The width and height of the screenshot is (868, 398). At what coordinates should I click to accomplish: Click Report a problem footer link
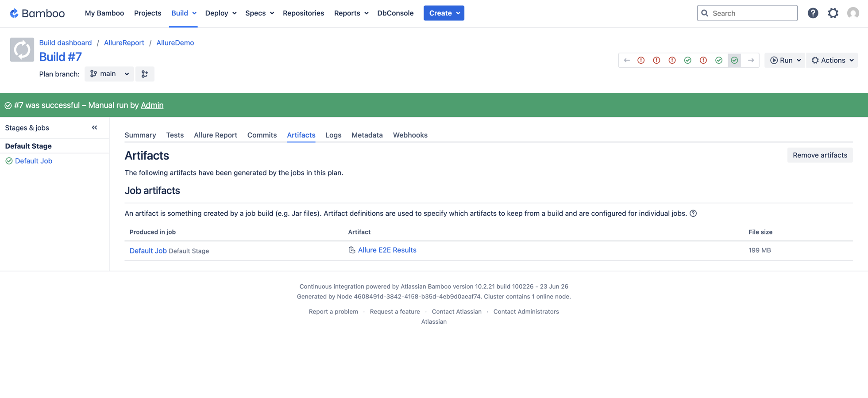click(x=333, y=312)
